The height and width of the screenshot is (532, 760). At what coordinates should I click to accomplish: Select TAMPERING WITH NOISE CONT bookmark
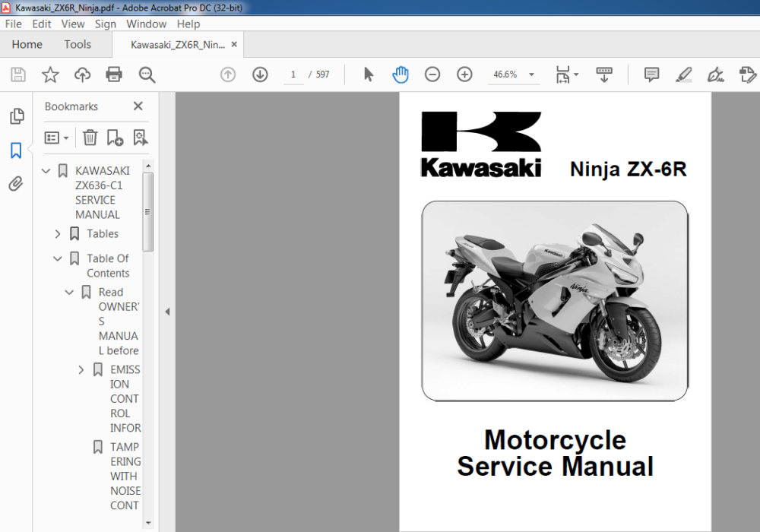click(x=125, y=477)
